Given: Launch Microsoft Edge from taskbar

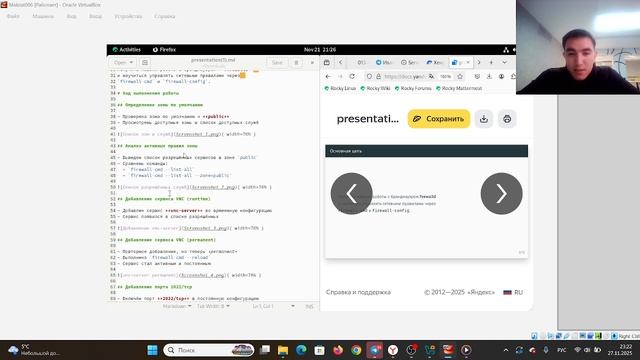Looking at the screenshot, I should (x=301, y=350).
